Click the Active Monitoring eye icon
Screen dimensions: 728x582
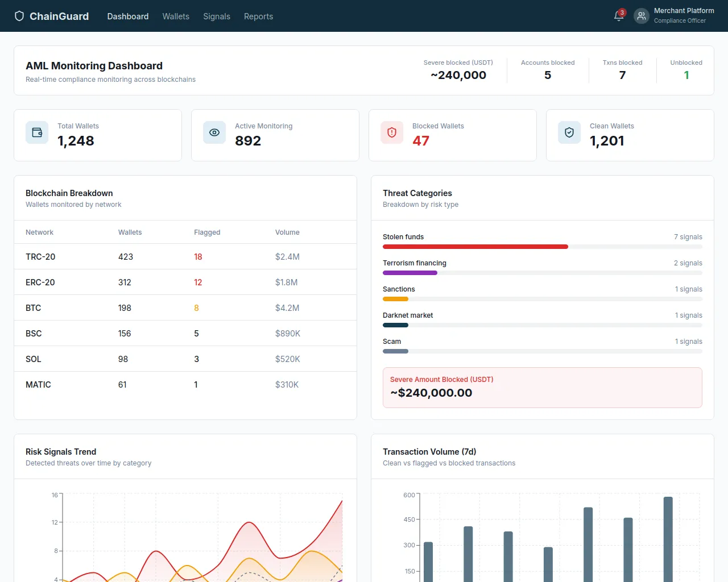click(x=214, y=132)
